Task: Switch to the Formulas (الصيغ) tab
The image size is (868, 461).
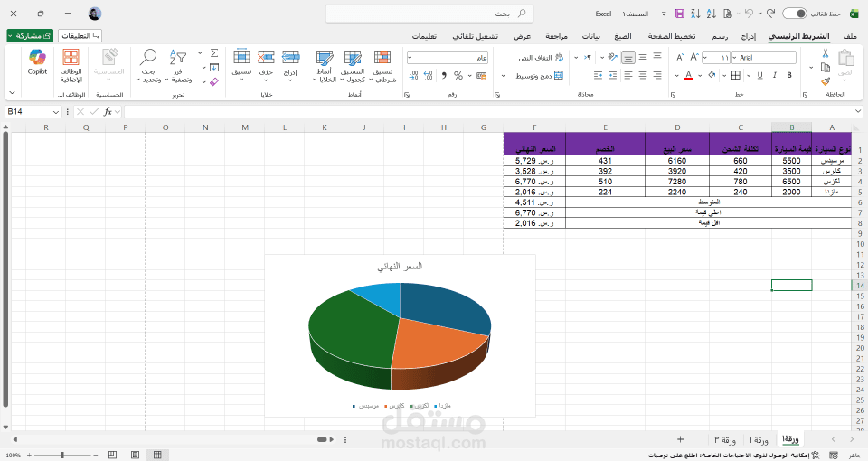Action: pos(623,36)
